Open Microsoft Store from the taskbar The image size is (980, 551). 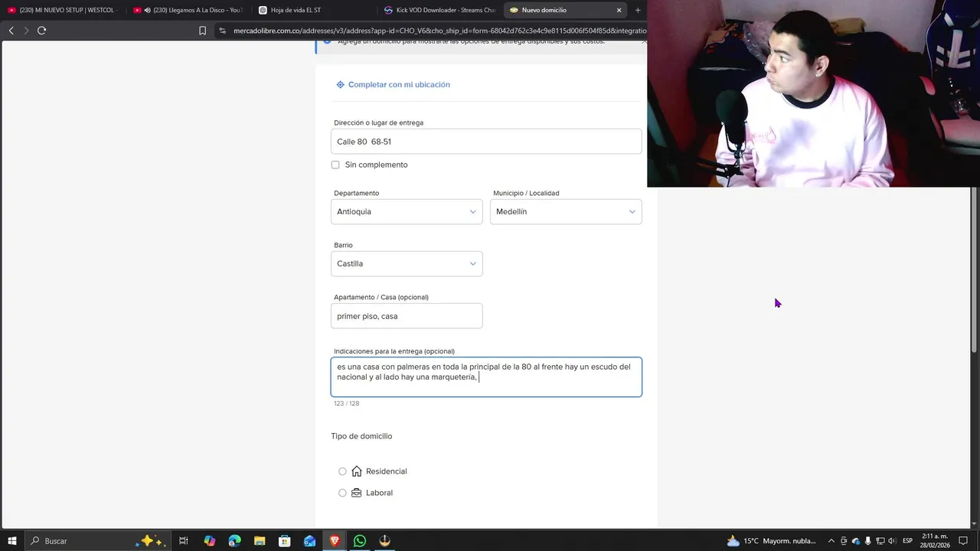coord(284,541)
